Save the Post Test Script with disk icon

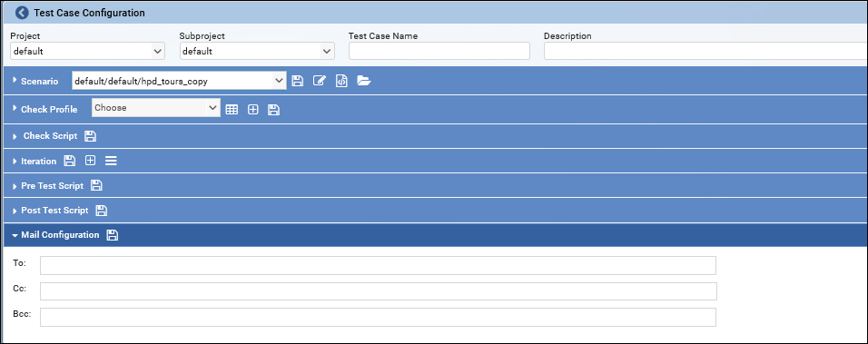[102, 211]
